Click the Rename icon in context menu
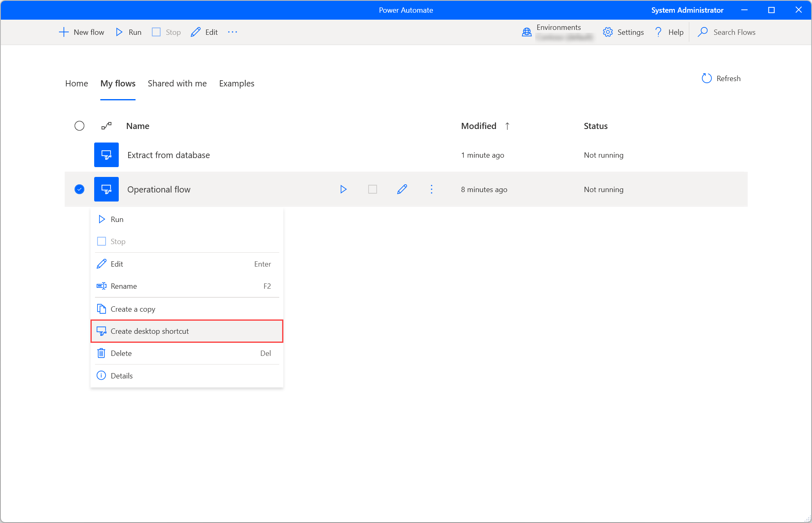This screenshot has width=812, height=523. (x=101, y=286)
